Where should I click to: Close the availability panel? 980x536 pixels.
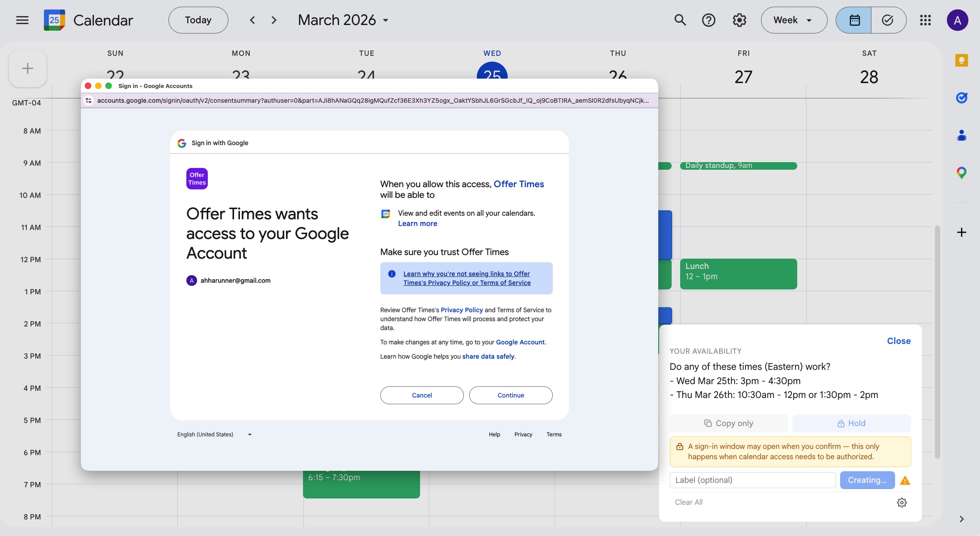click(x=899, y=341)
